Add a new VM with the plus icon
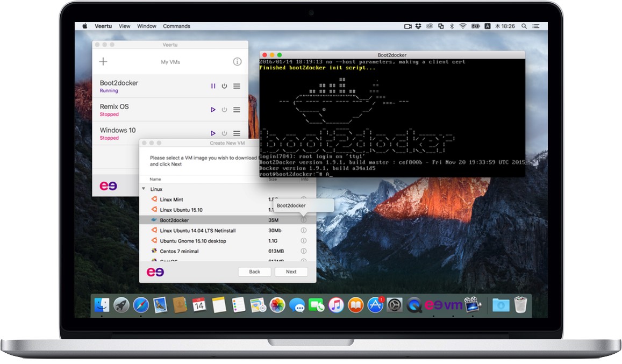Image resolution: width=622 pixels, height=364 pixels. [103, 61]
